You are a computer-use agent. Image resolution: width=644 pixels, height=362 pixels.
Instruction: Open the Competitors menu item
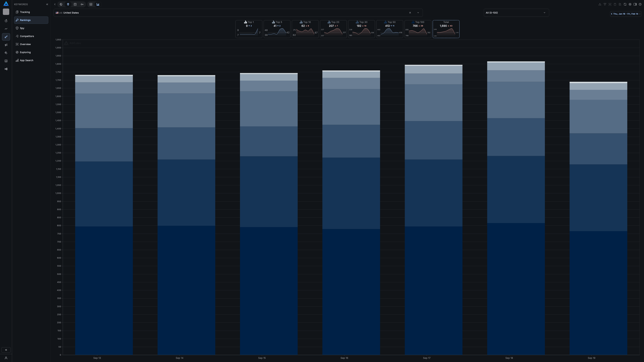click(x=27, y=36)
